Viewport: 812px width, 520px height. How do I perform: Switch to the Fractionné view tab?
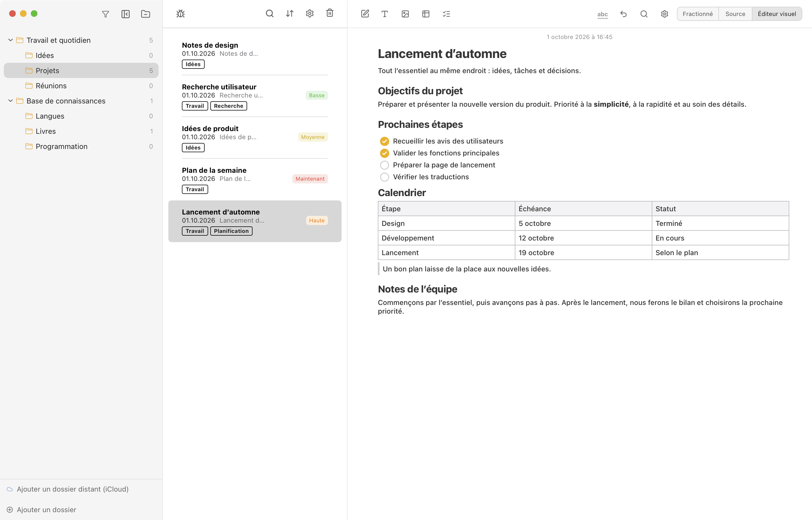click(x=698, y=14)
